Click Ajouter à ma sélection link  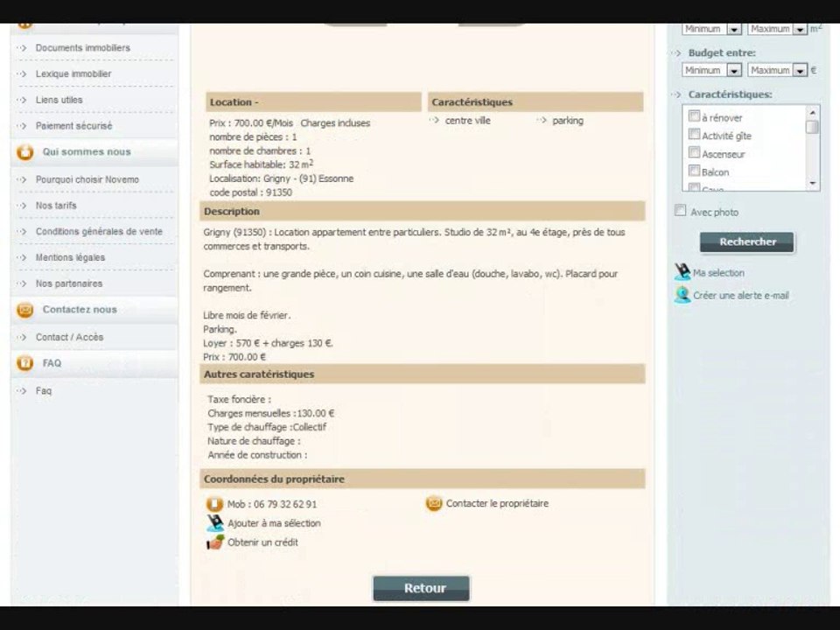coord(274,523)
